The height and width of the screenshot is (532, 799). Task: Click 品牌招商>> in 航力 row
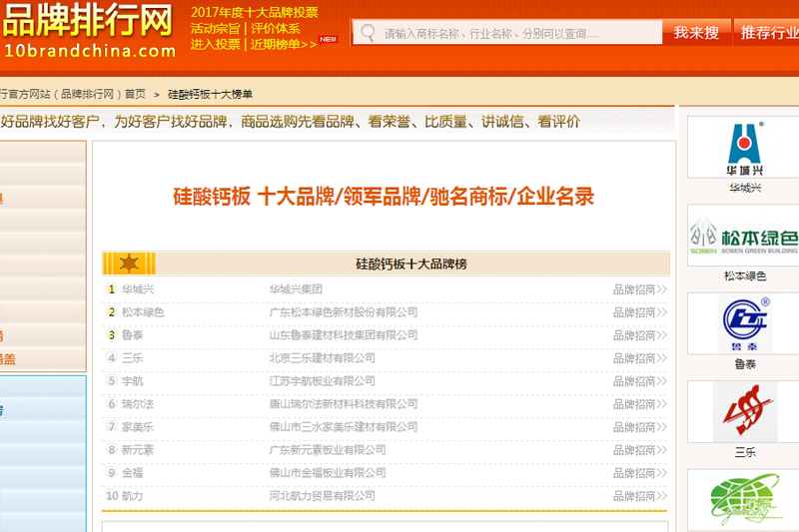coord(639,495)
